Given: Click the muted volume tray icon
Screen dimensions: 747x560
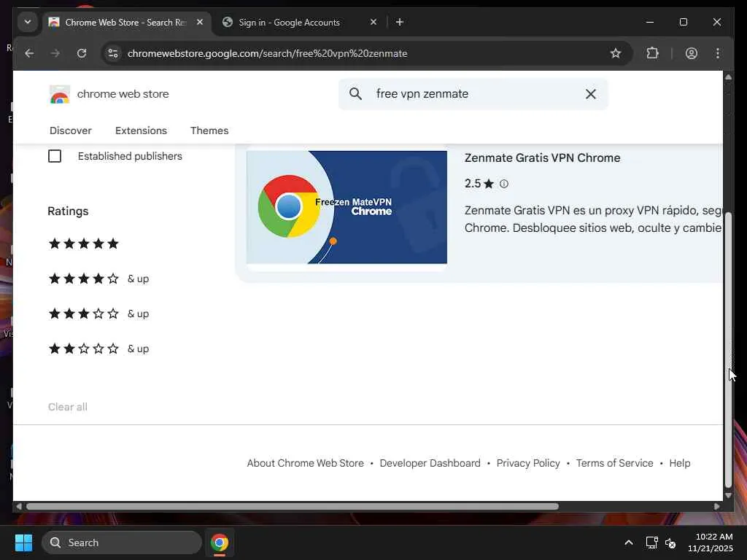Looking at the screenshot, I should [x=670, y=542].
